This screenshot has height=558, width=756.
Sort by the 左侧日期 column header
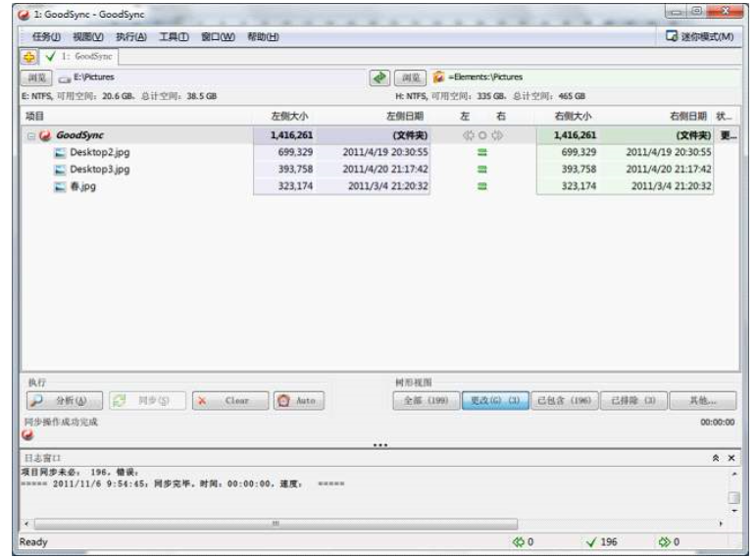coord(405,117)
